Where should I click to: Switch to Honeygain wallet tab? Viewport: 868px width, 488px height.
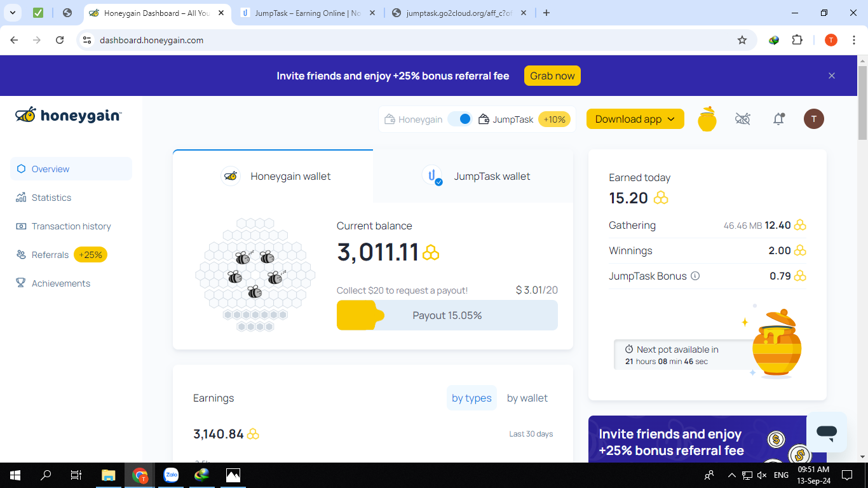[x=273, y=176]
